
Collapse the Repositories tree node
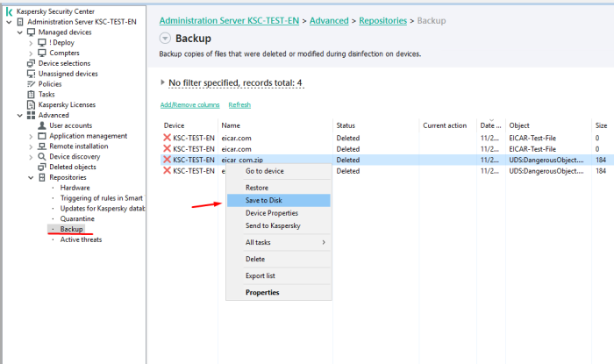tap(30, 177)
